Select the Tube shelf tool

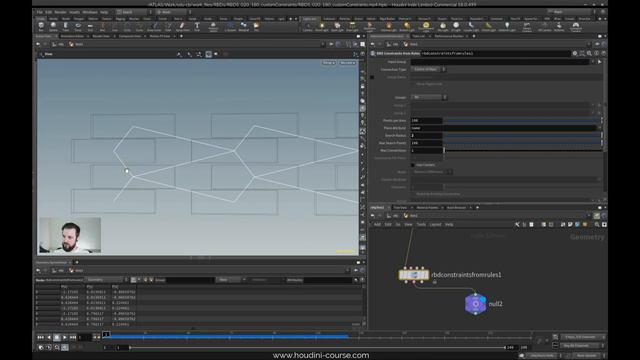[65, 27]
